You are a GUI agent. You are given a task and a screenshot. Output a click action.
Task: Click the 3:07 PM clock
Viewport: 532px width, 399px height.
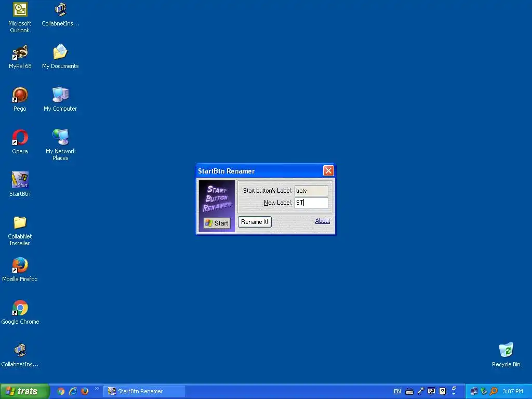click(513, 391)
